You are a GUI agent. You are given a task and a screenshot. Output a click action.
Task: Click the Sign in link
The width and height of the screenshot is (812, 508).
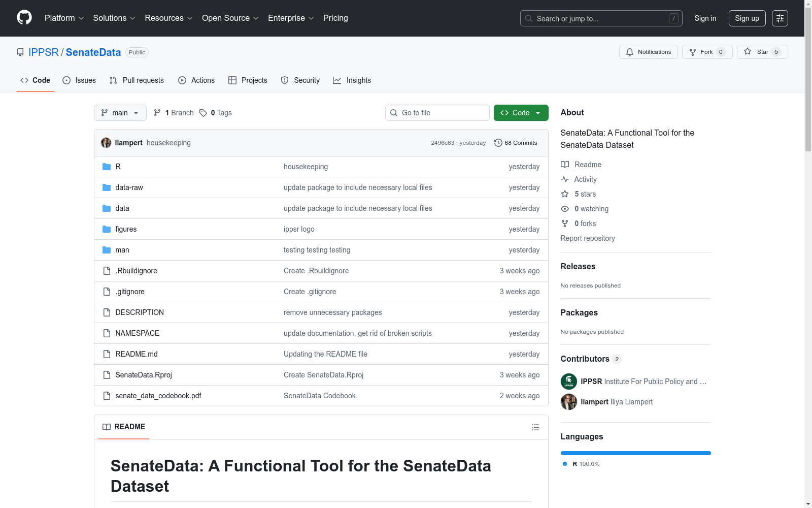705,18
